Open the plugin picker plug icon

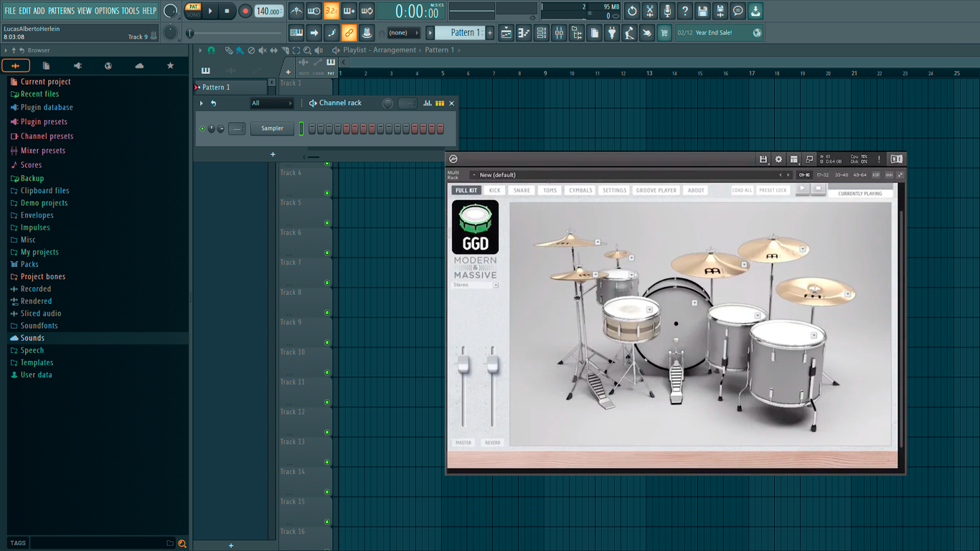point(612,33)
